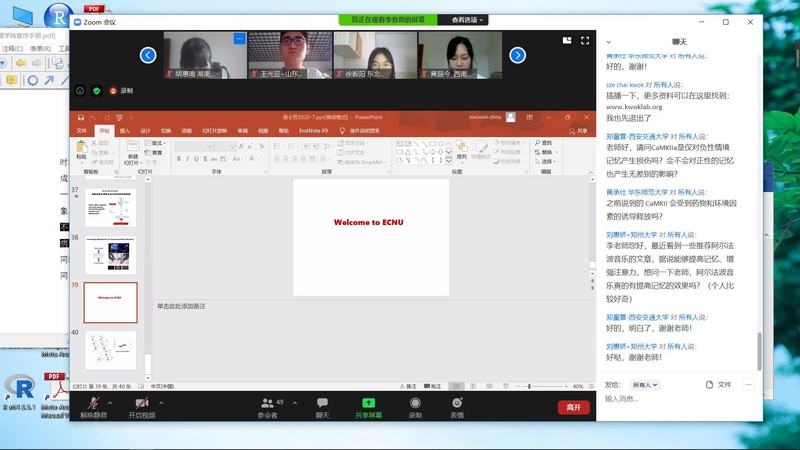
Task: Click the red 离开 leave button
Action: click(x=573, y=407)
